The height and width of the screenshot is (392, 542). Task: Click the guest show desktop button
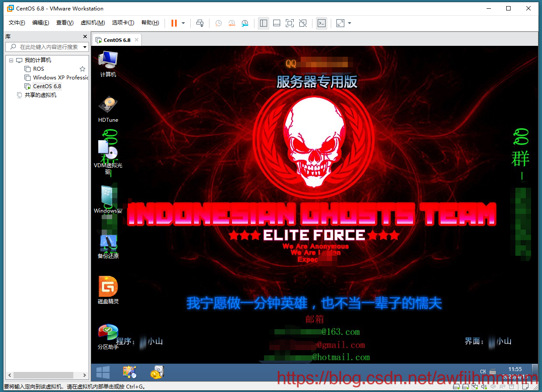(x=535, y=372)
